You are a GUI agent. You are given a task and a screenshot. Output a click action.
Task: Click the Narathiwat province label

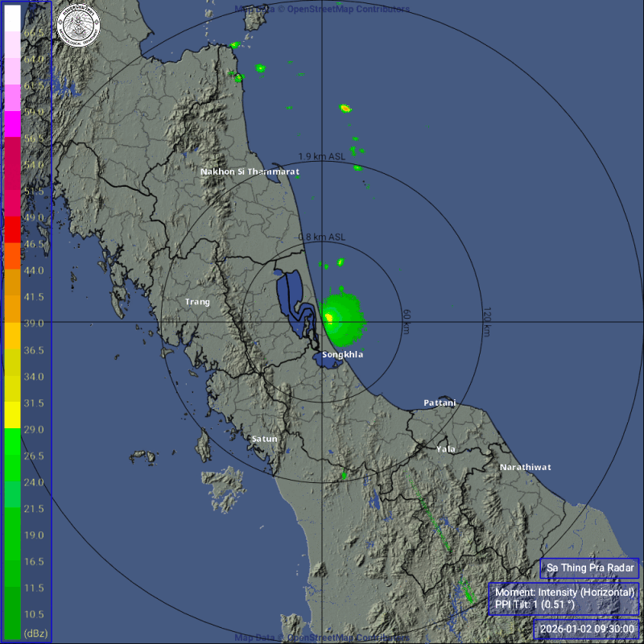(526, 466)
